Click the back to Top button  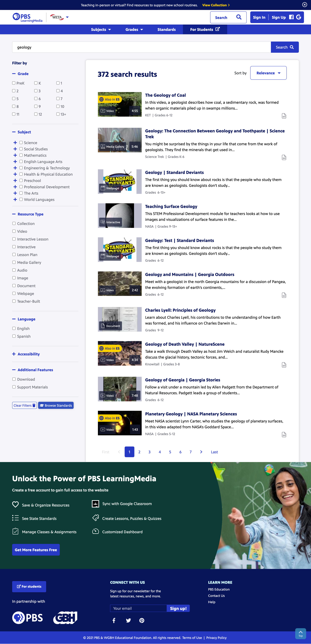(x=301, y=634)
